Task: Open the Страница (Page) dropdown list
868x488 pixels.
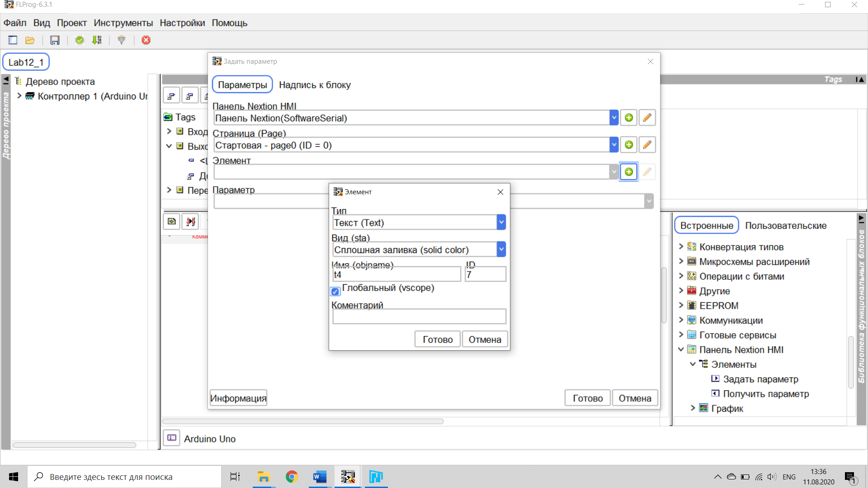Action: click(x=613, y=145)
